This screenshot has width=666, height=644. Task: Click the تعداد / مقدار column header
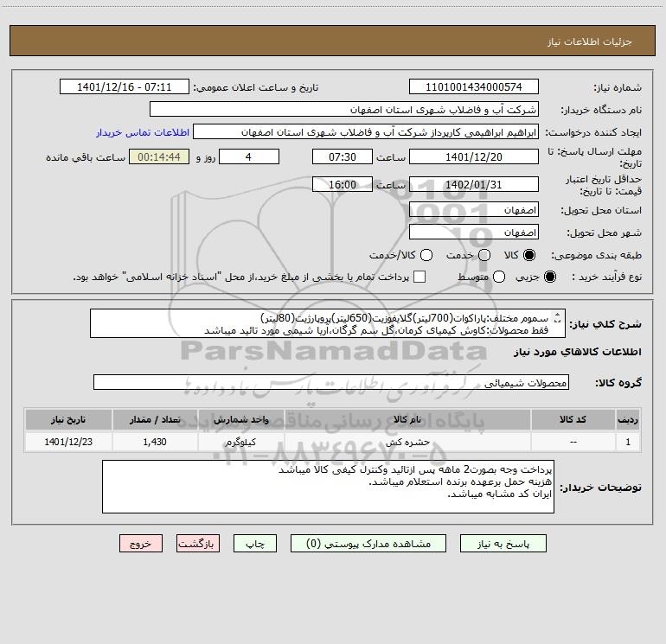pyautogui.click(x=155, y=420)
